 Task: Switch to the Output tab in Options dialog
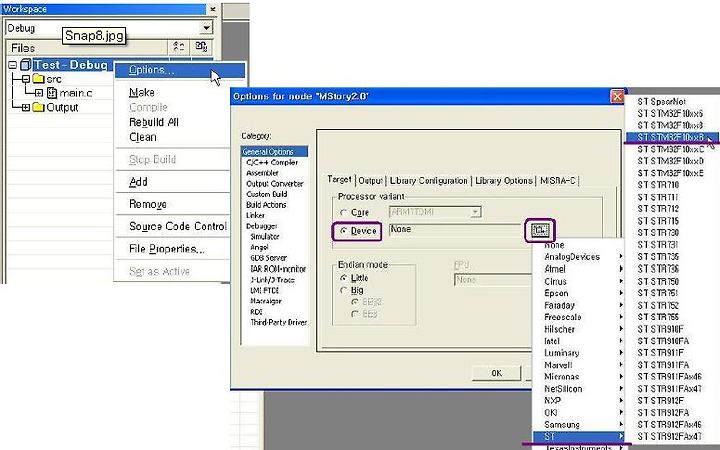[x=371, y=180]
